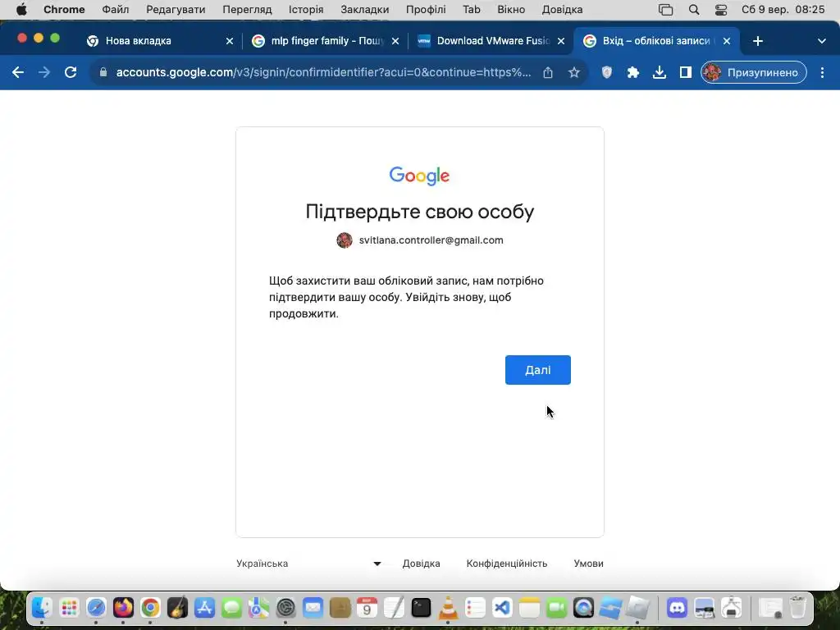This screenshot has width=840, height=630.
Task: Open Maps from the Dock
Action: 258,608
